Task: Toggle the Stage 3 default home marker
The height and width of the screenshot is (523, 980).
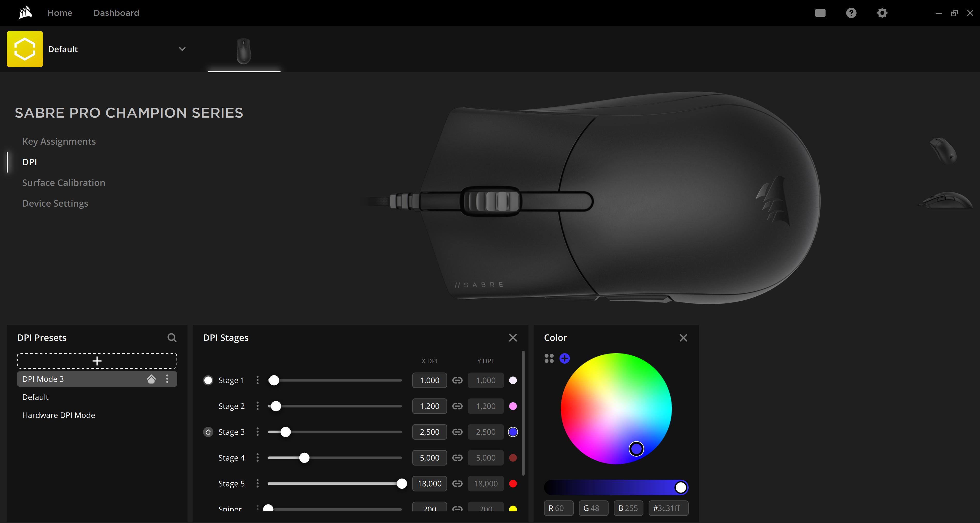Action: (x=208, y=432)
